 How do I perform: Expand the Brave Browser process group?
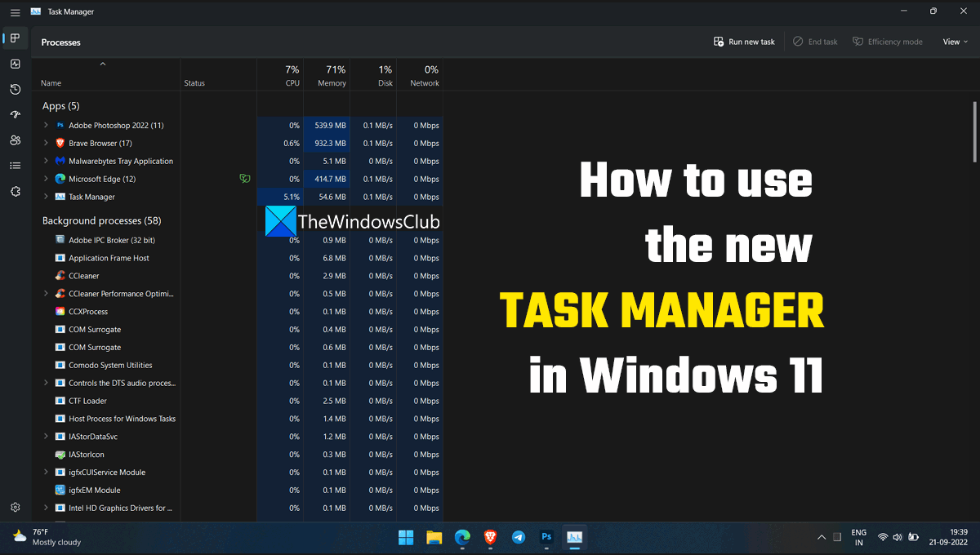click(47, 143)
